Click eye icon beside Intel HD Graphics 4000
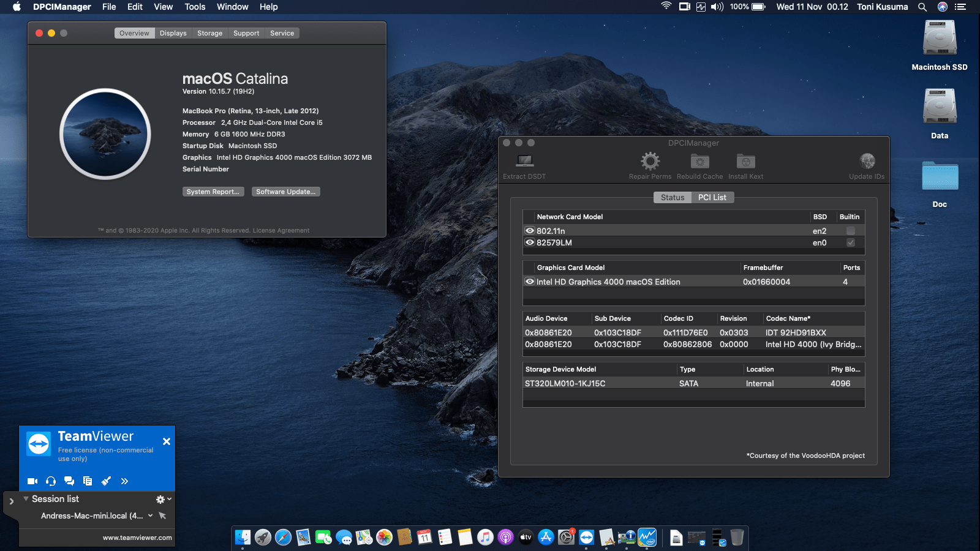 (530, 282)
